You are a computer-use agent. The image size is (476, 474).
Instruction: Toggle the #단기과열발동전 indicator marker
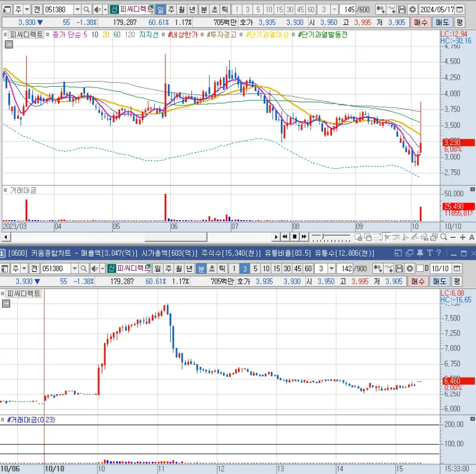coord(293,34)
